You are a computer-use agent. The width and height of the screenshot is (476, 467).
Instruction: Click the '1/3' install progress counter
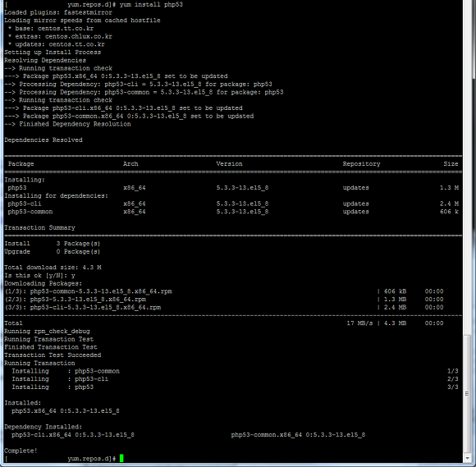coord(453,371)
